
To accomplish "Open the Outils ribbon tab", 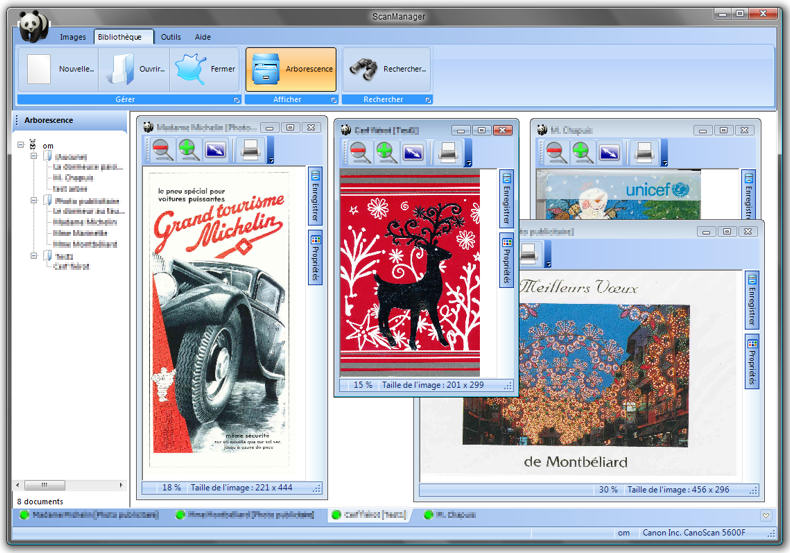I will [171, 37].
